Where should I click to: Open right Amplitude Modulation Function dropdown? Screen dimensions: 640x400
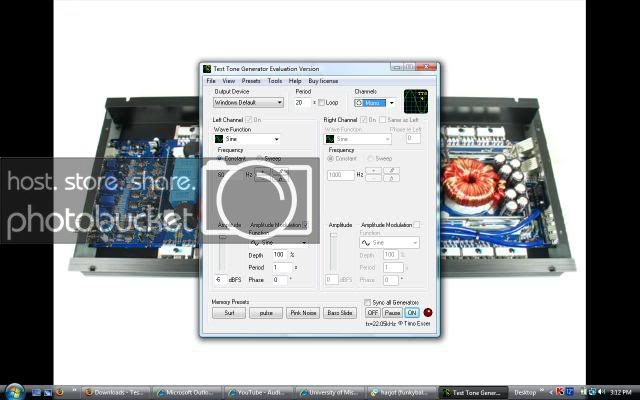click(x=389, y=242)
